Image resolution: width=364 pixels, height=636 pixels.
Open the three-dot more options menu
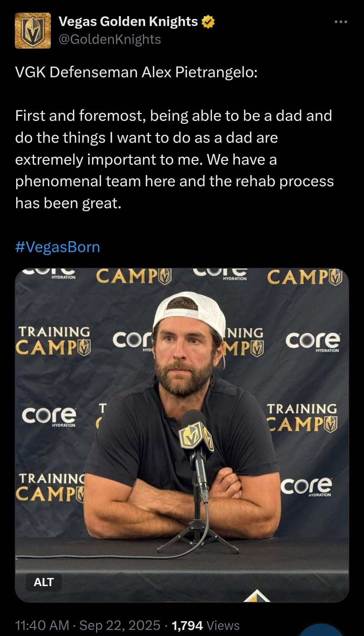(341, 22)
